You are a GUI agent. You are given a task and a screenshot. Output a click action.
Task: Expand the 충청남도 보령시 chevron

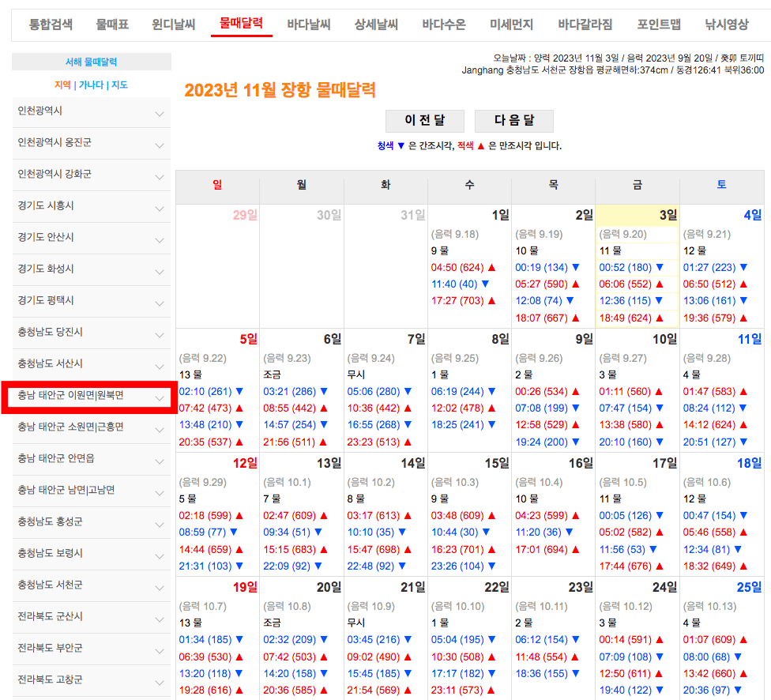point(160,556)
